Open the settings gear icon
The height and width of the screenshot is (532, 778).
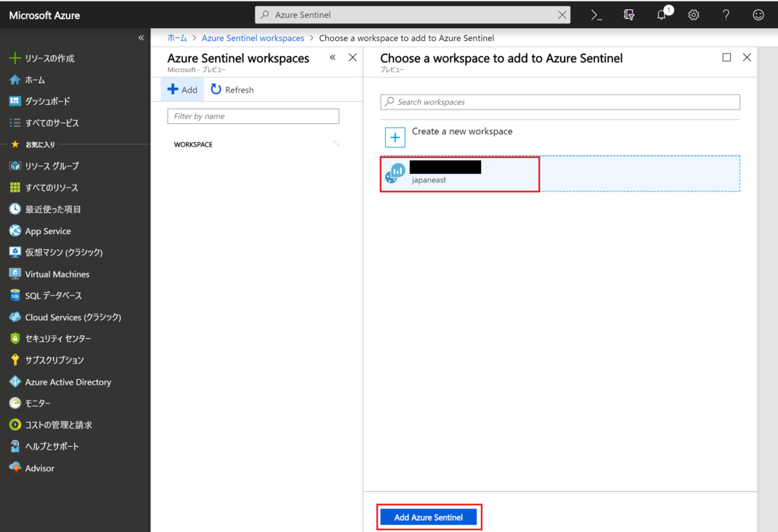(x=694, y=15)
